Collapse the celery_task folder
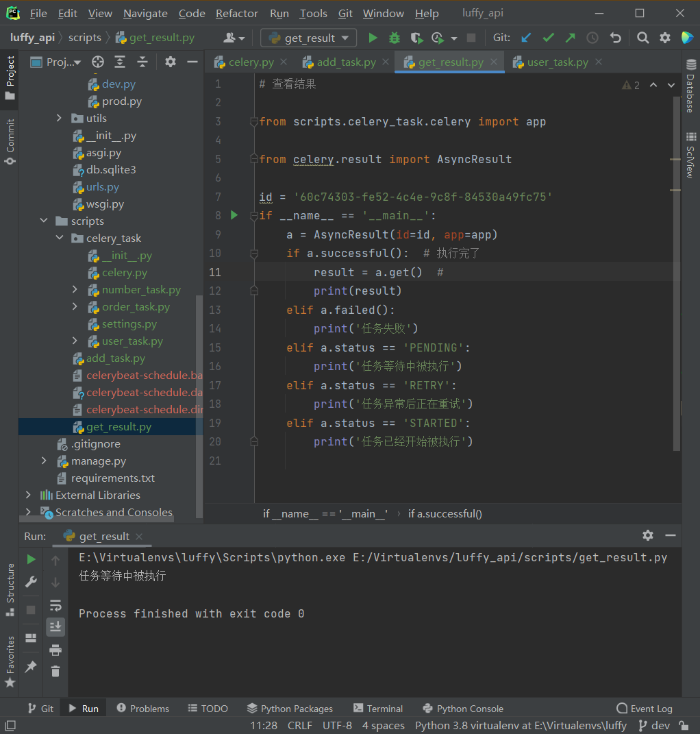Viewport: 700px width, 734px height. coord(60,238)
